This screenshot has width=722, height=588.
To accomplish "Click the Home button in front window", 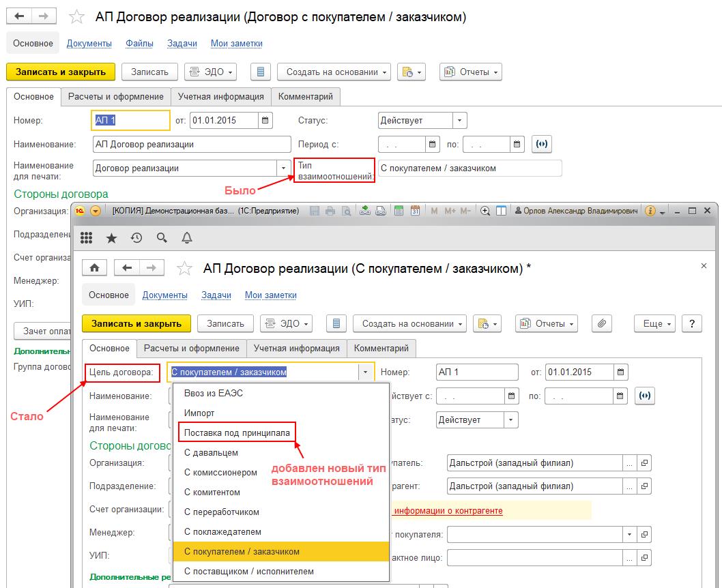I will click(94, 268).
